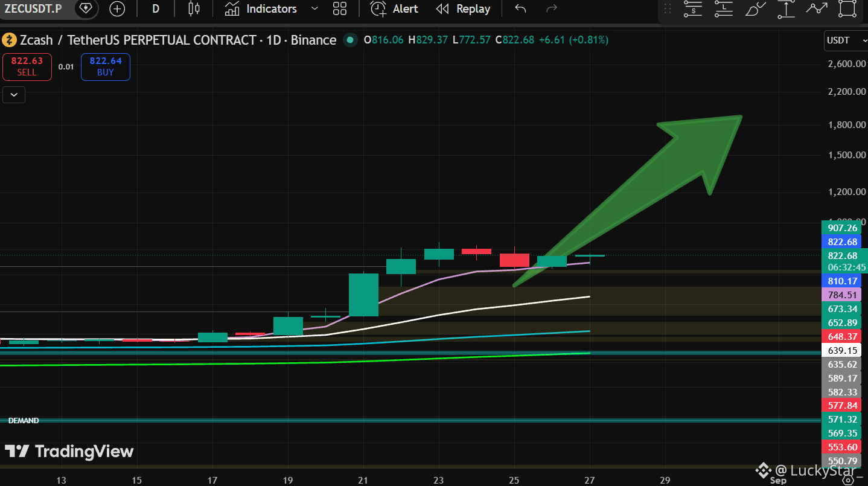The width and height of the screenshot is (868, 486).
Task: Click the gray 550.79 price label
Action: pos(843,461)
